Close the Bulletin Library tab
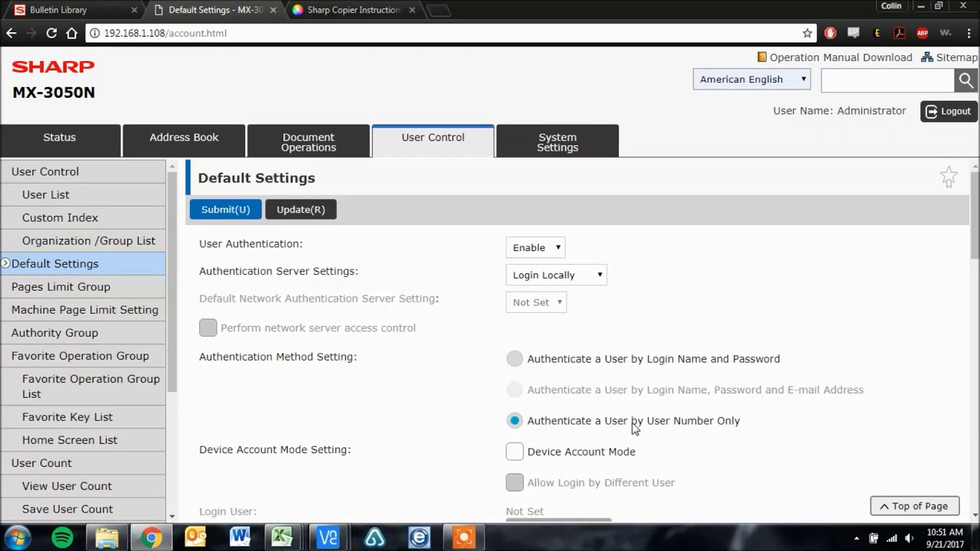The height and width of the screenshot is (551, 980). coord(134,10)
